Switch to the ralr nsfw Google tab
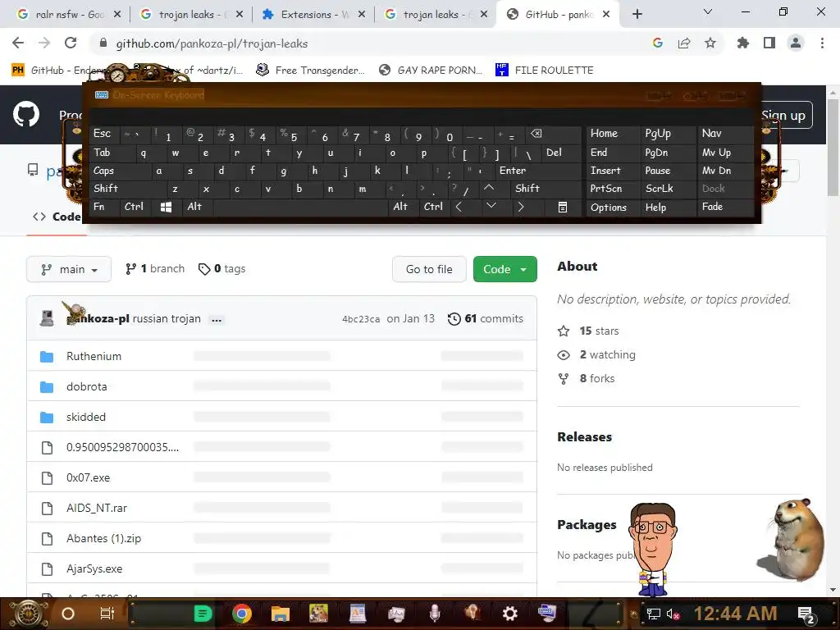Viewport: 840px width, 630px height. tap(67, 15)
